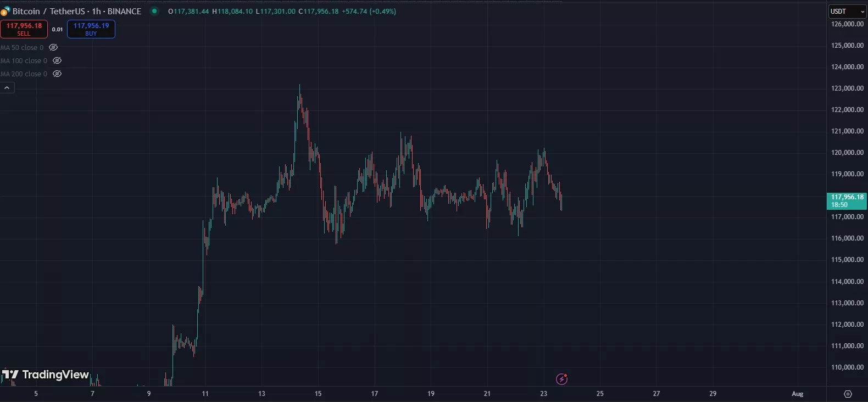Click the 123,000.00 level on price scale
The image size is (868, 402).
[847, 88]
